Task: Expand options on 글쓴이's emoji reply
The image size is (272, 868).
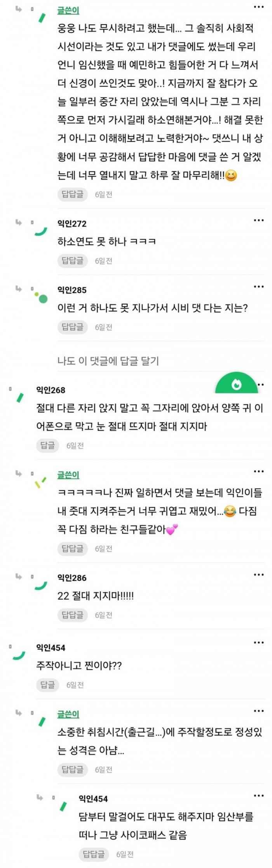Action: coord(258,471)
